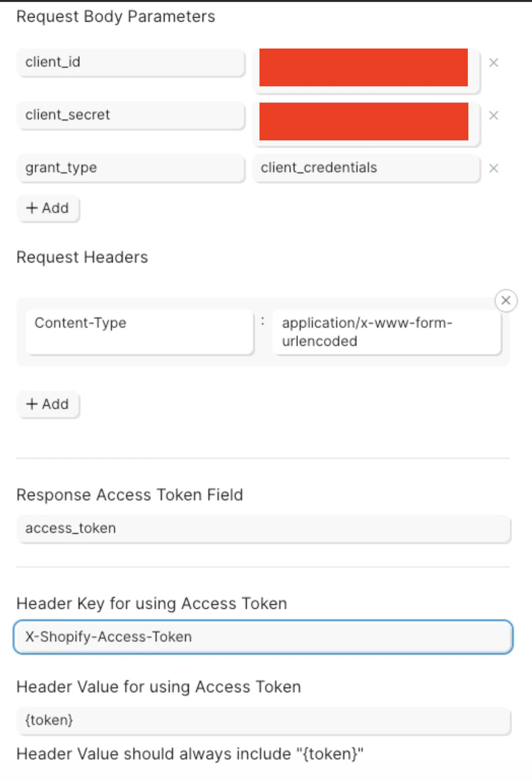Select the client_id parameter name field
532x779 pixels.
130,62
